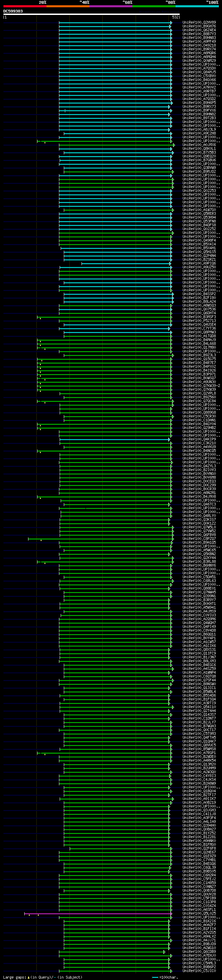
Task: Open hit UniRef100_A8J3L9
Action: 199,129
